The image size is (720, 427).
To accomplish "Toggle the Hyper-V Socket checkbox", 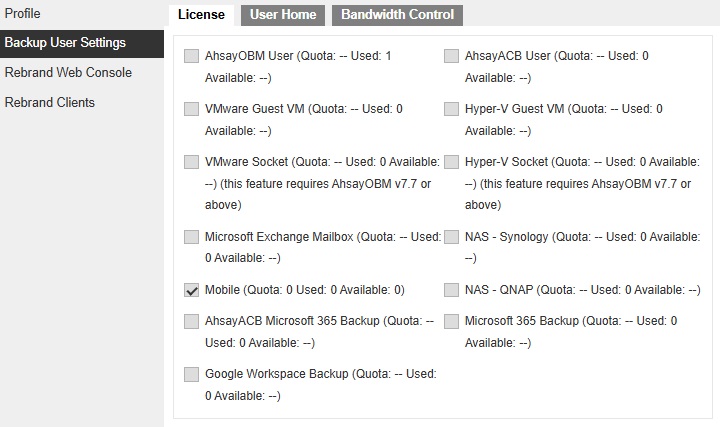I will [x=451, y=161].
